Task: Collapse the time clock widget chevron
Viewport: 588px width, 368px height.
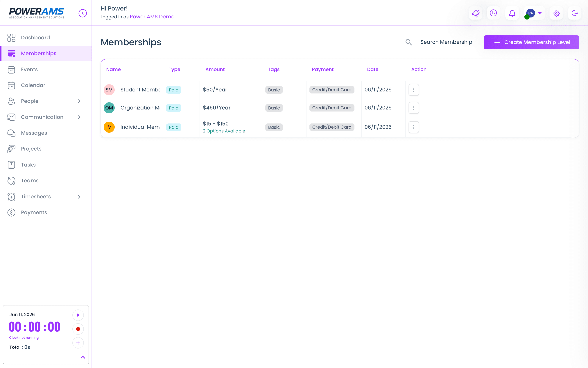Action: 83,357
